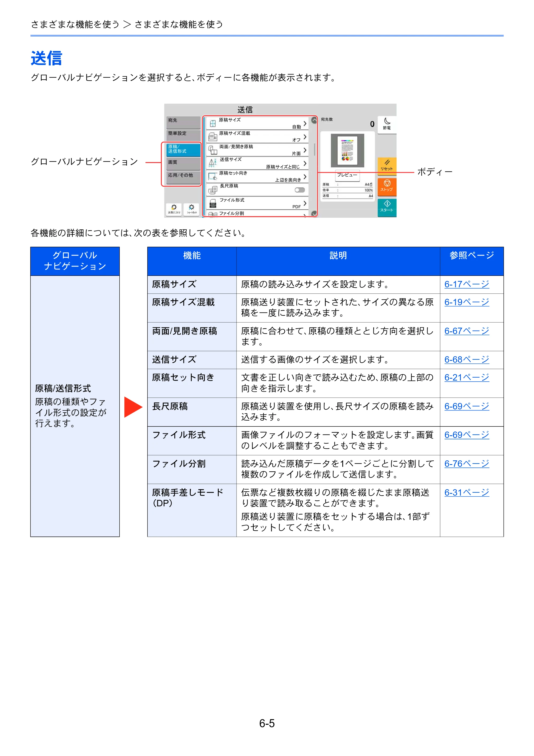Open the 6-19ページ link
This screenshot has width=534, height=756.
click(466, 302)
